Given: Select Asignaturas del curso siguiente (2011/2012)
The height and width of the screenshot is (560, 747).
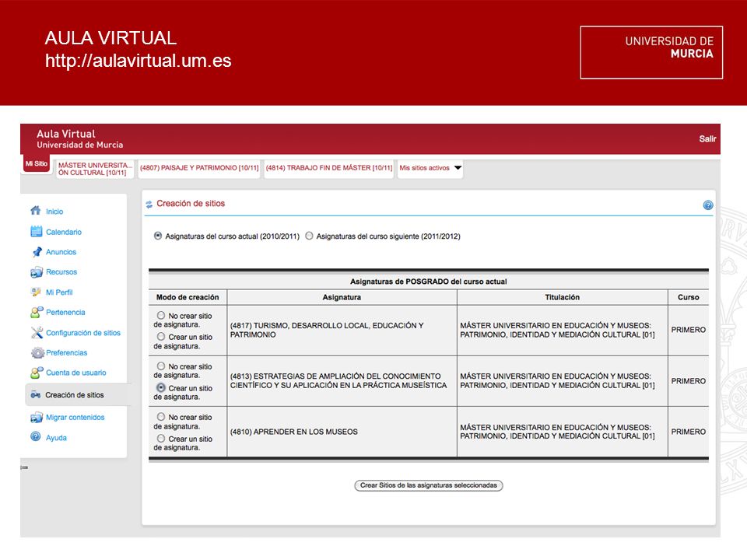Looking at the screenshot, I should point(309,236).
